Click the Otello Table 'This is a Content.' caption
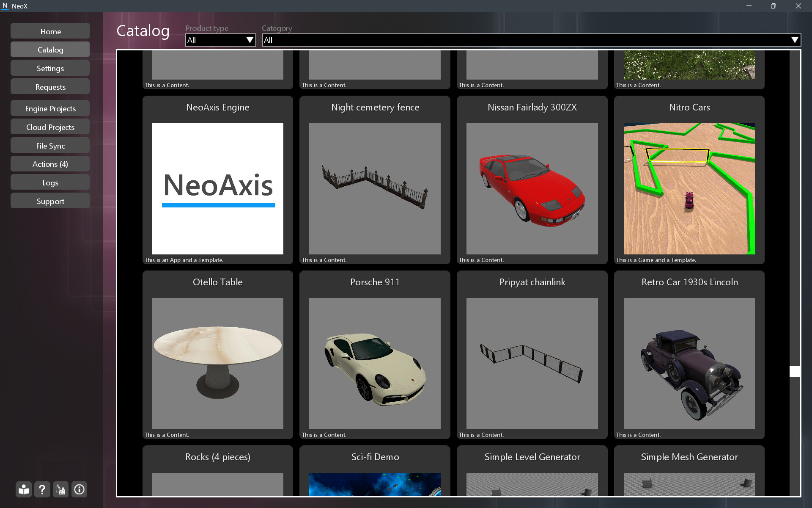The image size is (812, 508). point(167,435)
